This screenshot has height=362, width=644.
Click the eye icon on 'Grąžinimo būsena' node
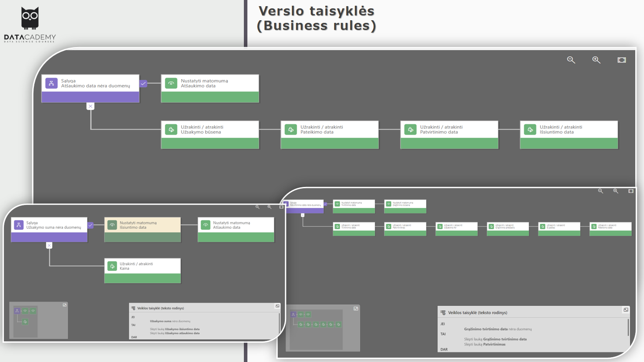point(389,204)
